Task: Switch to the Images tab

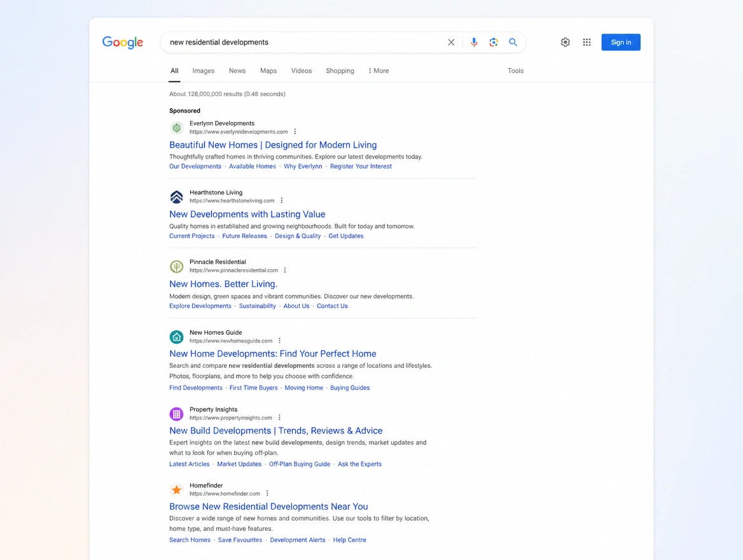Action: pyautogui.click(x=204, y=71)
